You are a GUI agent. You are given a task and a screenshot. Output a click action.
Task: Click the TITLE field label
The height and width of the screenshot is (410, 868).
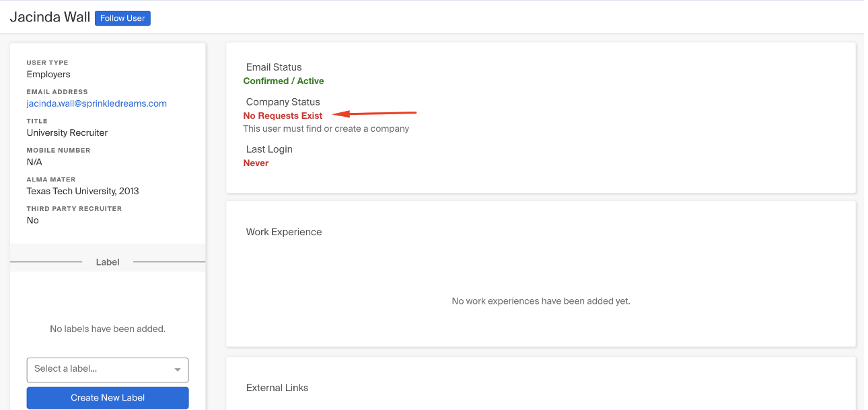[37, 122]
